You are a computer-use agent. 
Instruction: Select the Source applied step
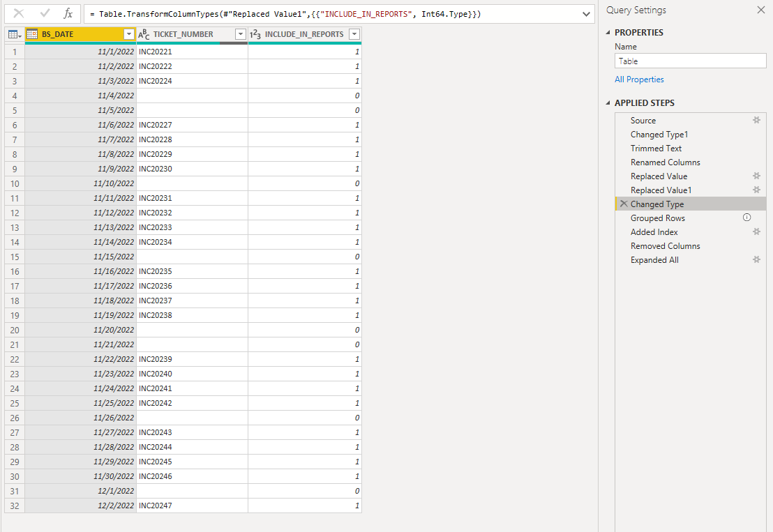(643, 120)
